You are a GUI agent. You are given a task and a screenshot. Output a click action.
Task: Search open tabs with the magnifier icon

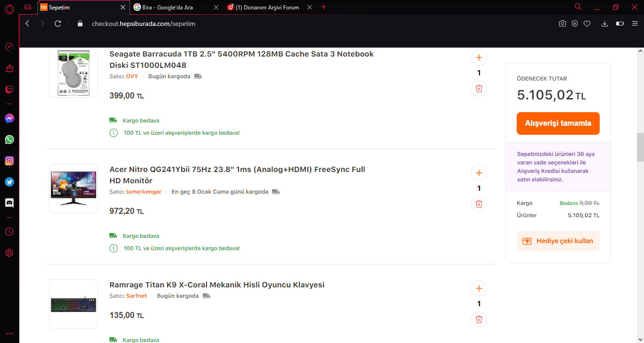[x=578, y=7]
